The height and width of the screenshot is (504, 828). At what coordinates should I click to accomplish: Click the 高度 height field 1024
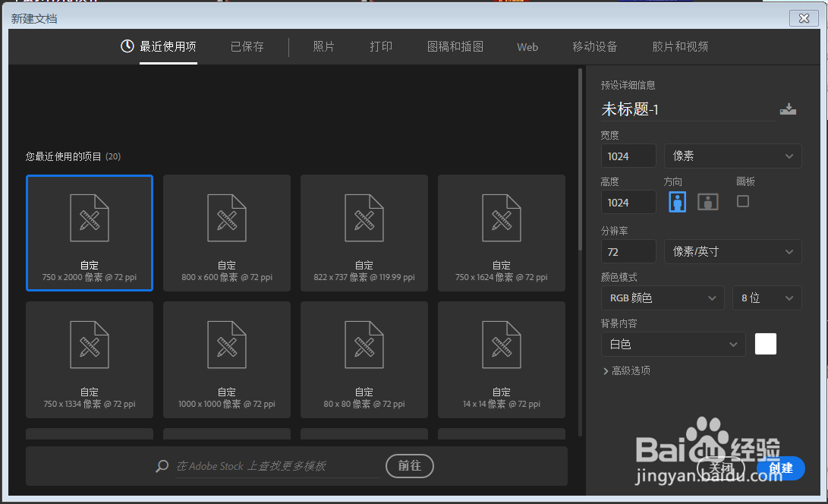(628, 203)
